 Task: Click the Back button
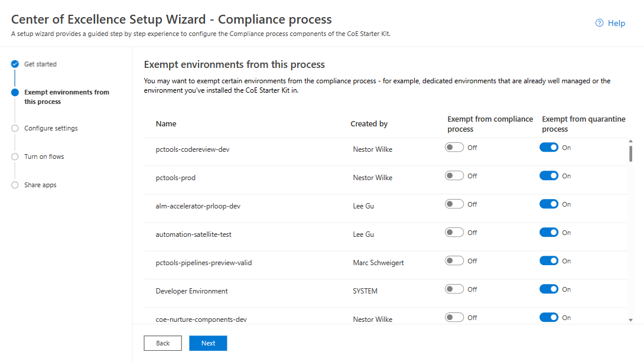(x=162, y=343)
